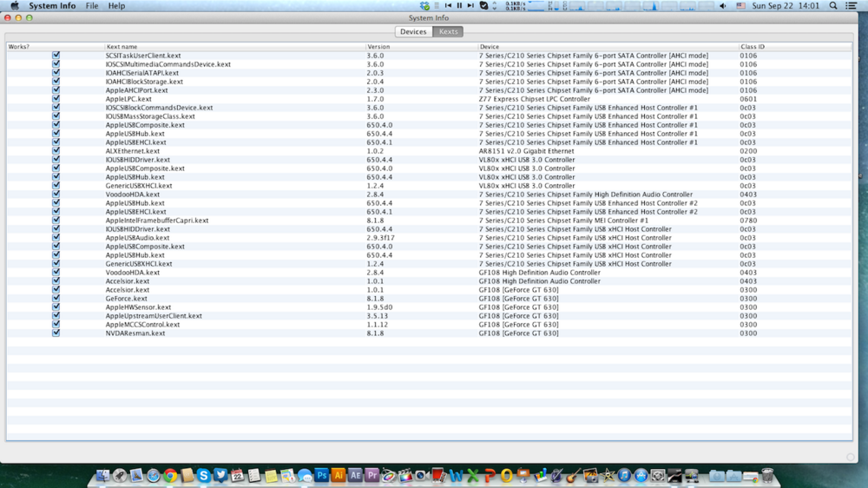Viewport: 868px width, 488px height.
Task: Sort by the Class ID column header
Action: pyautogui.click(x=752, y=47)
